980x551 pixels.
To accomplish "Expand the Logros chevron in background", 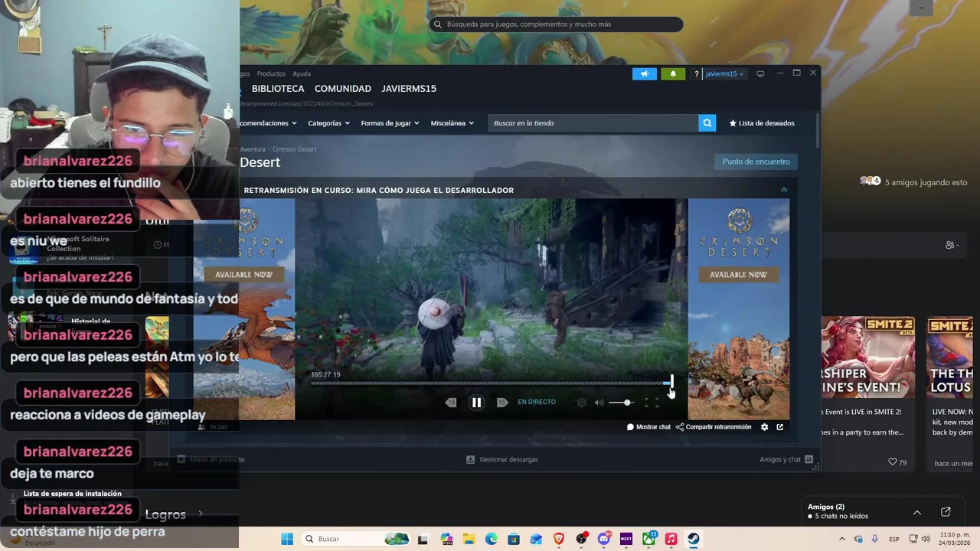I will click(201, 514).
